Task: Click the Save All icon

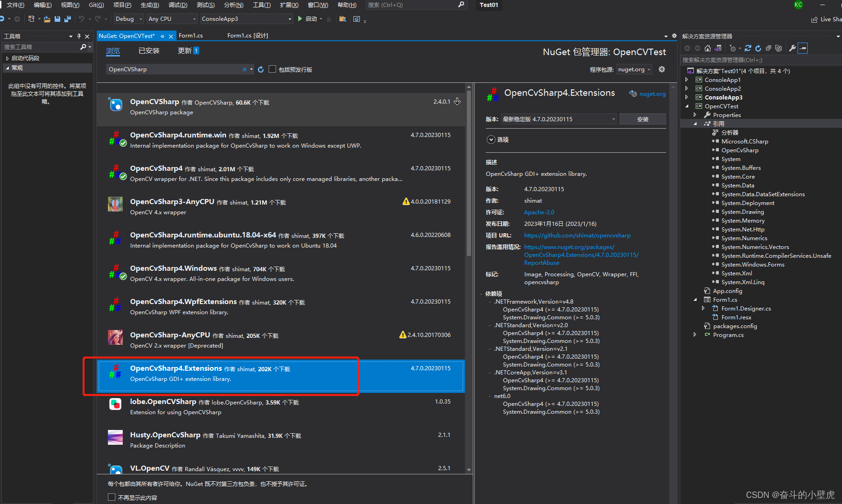Action: [x=68, y=19]
